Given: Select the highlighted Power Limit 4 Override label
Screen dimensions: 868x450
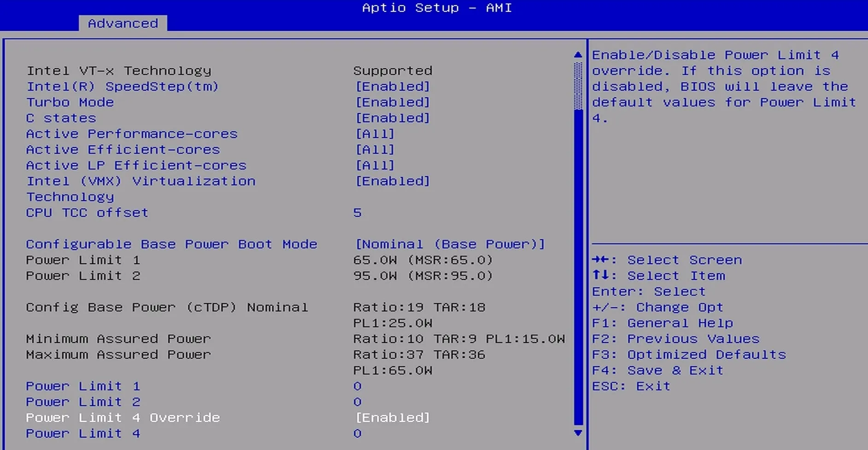Looking at the screenshot, I should pyautogui.click(x=123, y=418).
